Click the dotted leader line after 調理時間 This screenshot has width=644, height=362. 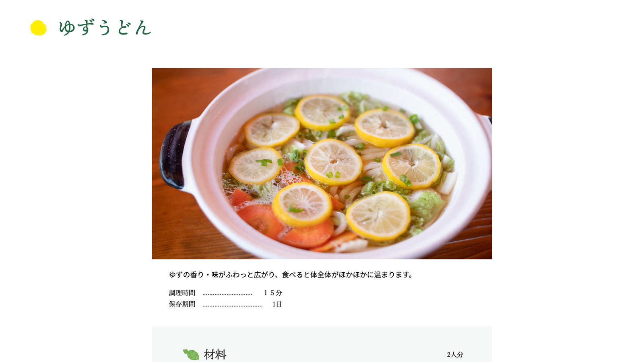click(227, 294)
